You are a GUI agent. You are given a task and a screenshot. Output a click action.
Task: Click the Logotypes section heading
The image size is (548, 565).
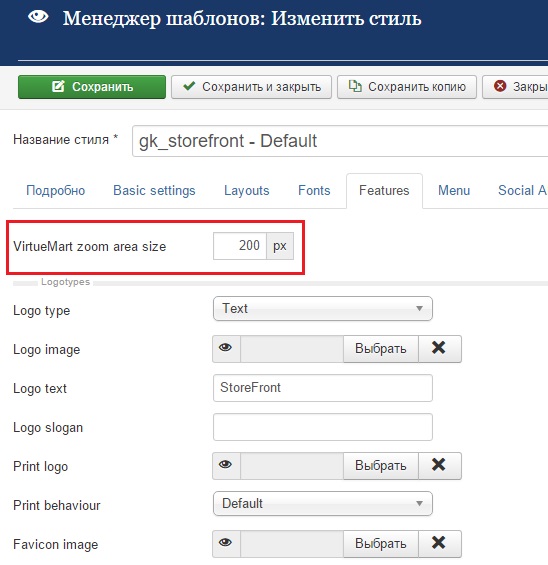tap(65, 282)
